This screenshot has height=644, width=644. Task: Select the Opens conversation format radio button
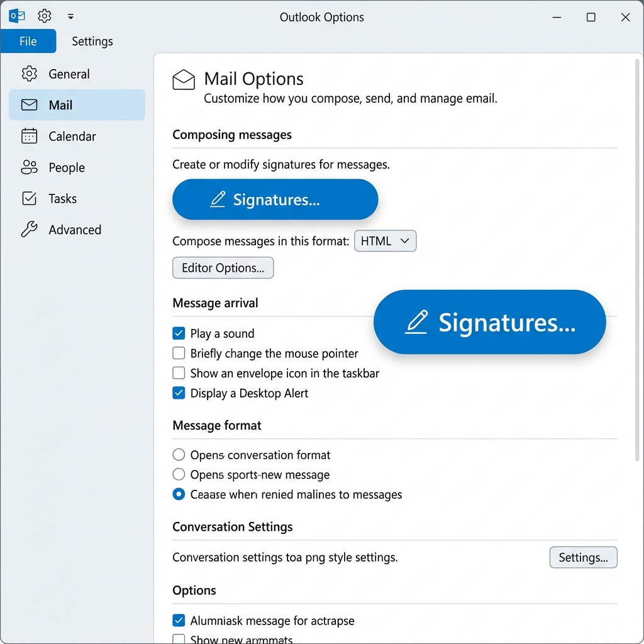[179, 454]
